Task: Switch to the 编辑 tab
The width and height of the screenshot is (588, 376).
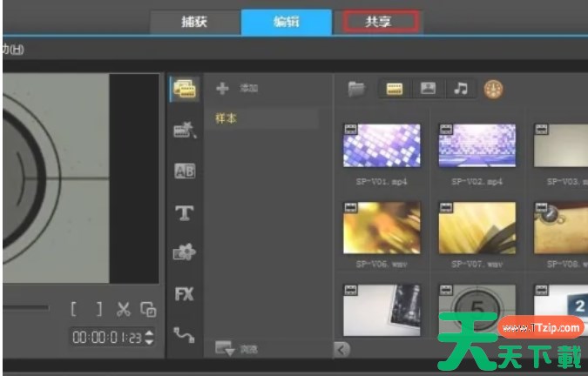Action: [286, 22]
